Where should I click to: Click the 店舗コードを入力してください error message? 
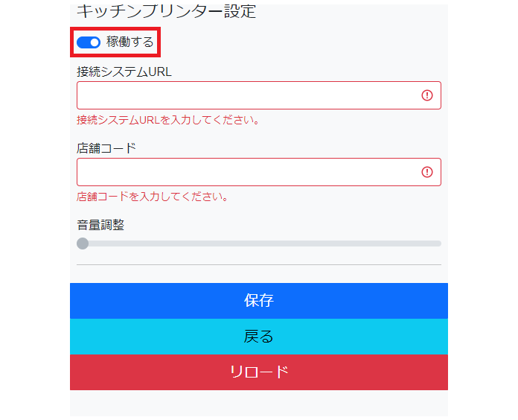pos(152,197)
